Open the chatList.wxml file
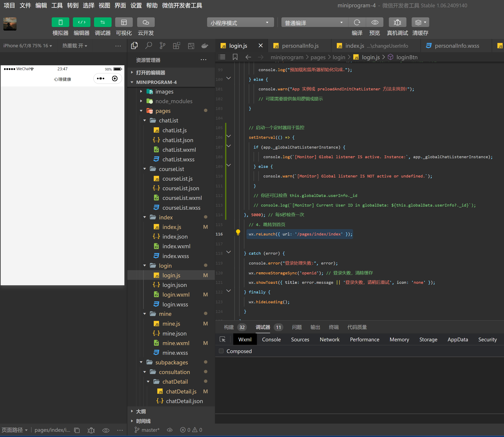 (x=179, y=150)
